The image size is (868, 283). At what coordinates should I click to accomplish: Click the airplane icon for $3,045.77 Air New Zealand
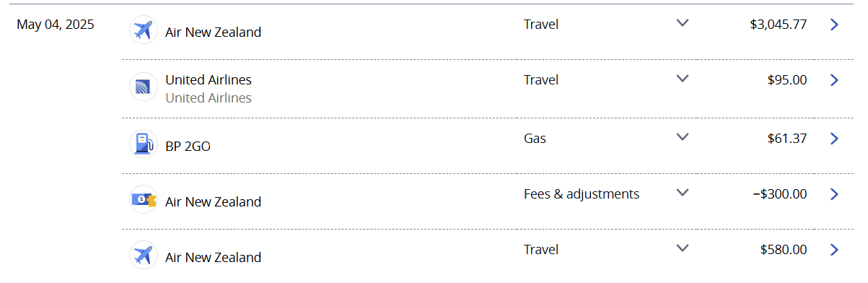click(x=144, y=30)
